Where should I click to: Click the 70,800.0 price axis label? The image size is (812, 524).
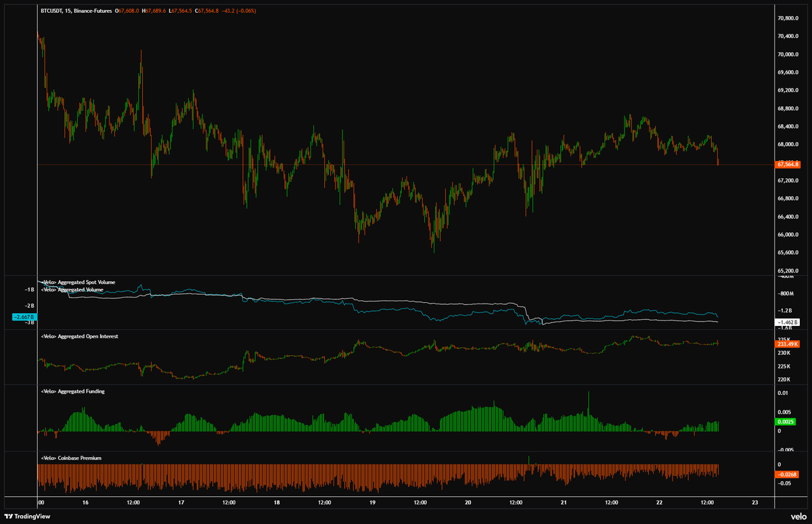[x=788, y=18]
